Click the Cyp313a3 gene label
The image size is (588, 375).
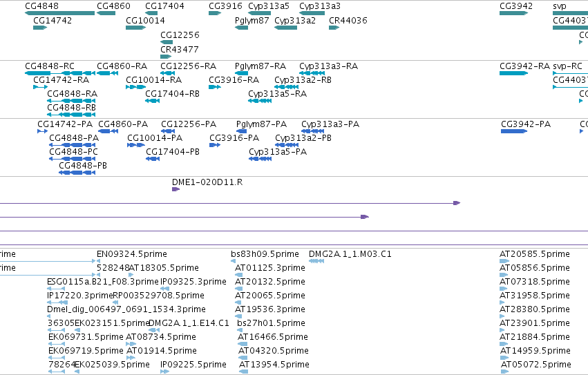click(320, 6)
